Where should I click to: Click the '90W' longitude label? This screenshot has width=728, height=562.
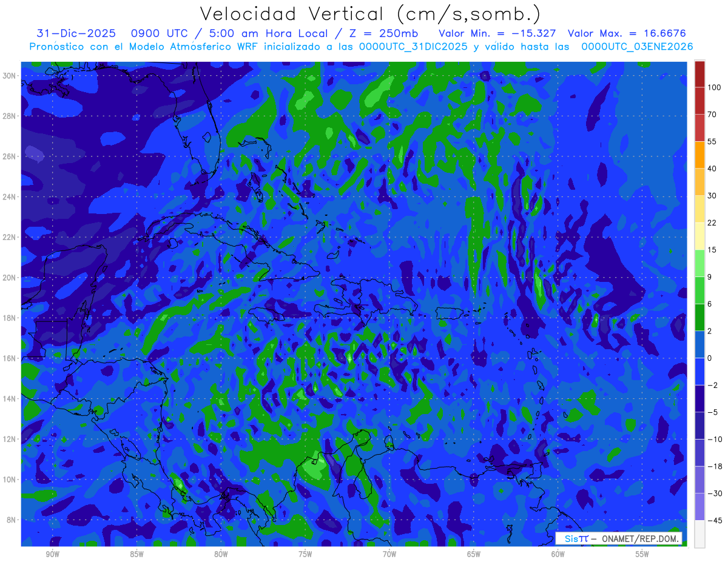tap(52, 554)
